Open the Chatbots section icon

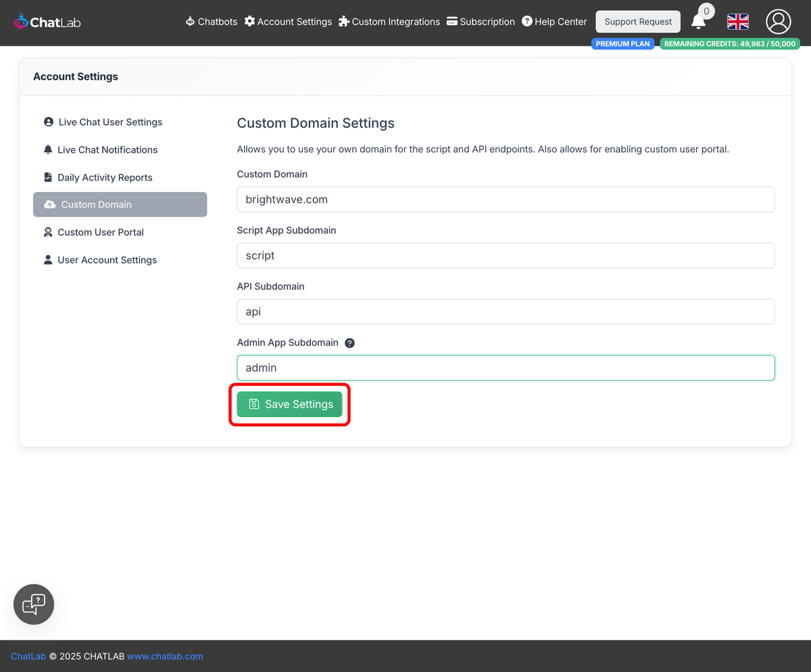click(x=189, y=21)
